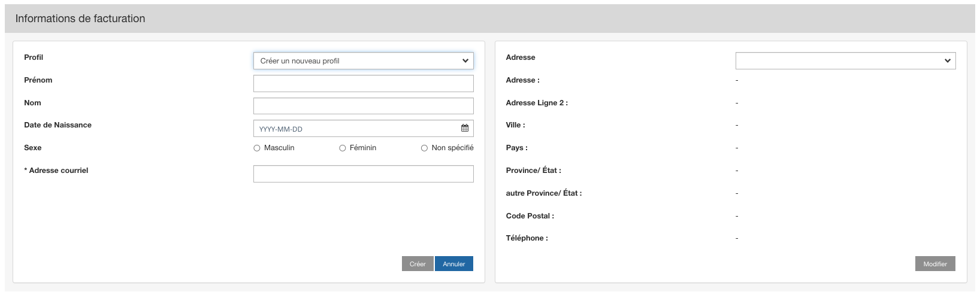Focus the Prénom text field

pyautogui.click(x=363, y=84)
